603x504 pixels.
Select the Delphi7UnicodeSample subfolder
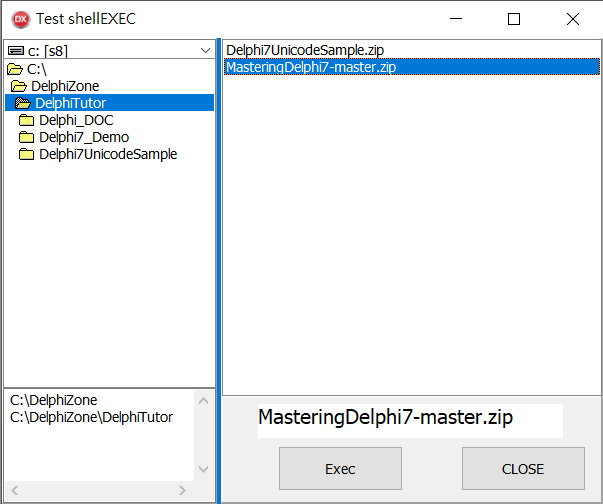tap(110, 154)
